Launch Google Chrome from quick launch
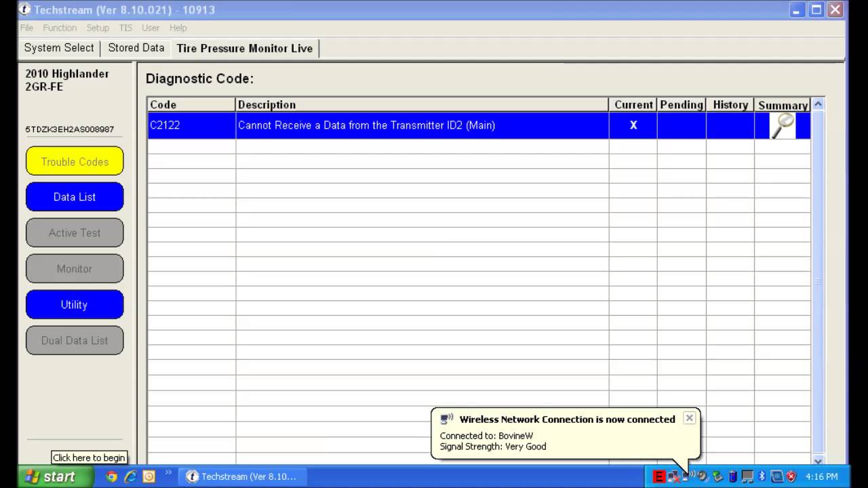The image size is (868, 488). click(x=112, y=476)
